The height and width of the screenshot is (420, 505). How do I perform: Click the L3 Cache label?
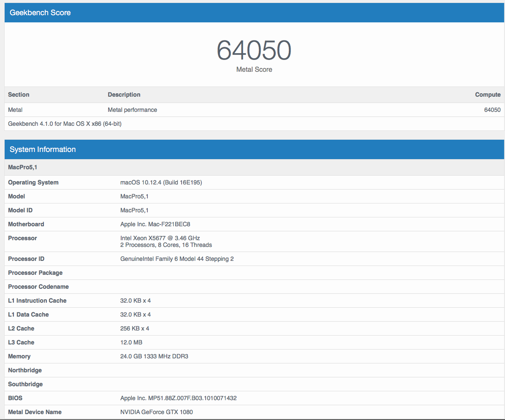tap(21, 342)
